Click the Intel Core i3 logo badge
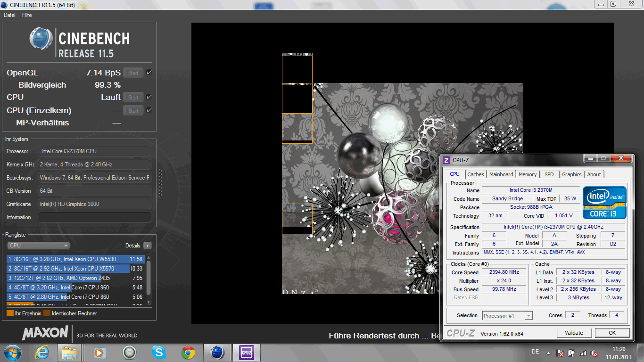The width and height of the screenshot is (644, 362). coord(604,203)
